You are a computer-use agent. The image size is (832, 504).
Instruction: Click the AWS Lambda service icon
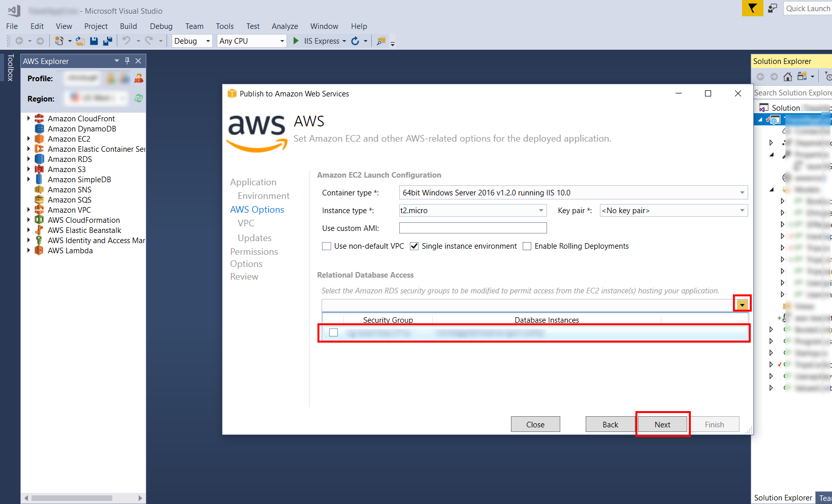[x=39, y=251]
